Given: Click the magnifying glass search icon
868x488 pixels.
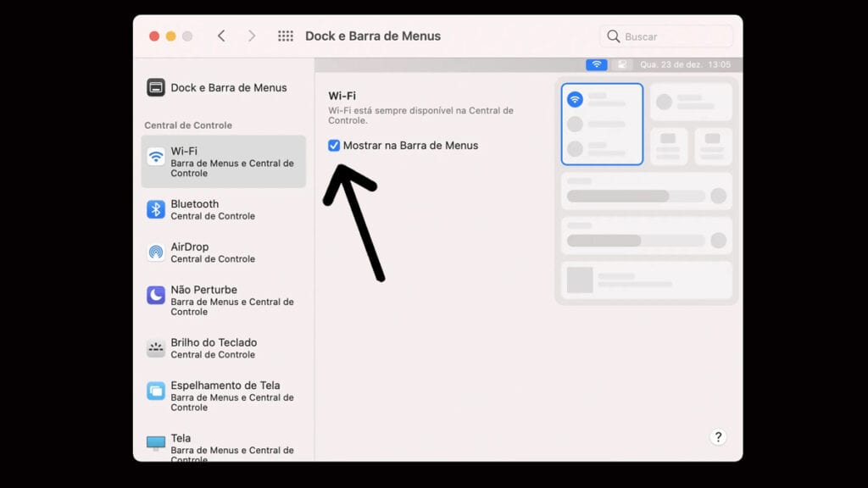Looking at the screenshot, I should point(613,36).
